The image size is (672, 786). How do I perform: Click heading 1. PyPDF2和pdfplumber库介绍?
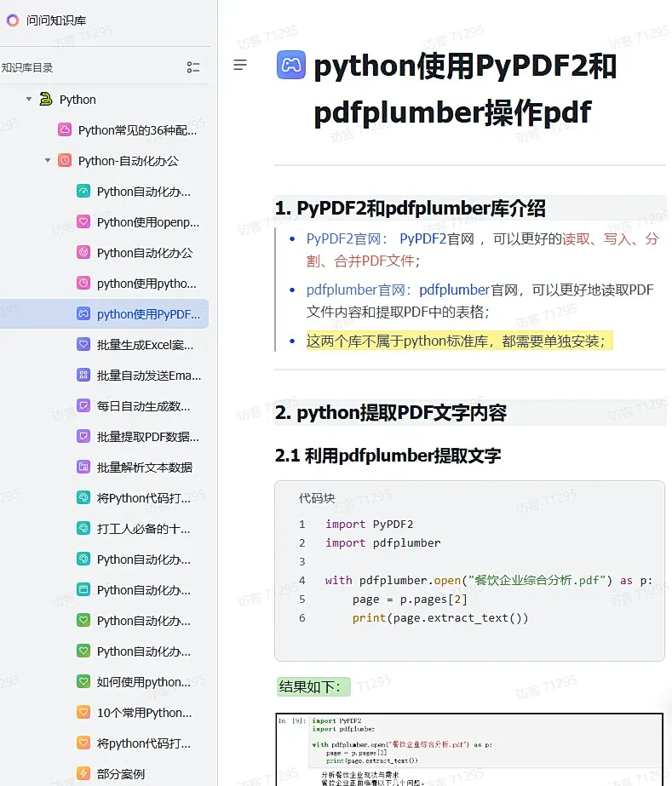[411, 208]
